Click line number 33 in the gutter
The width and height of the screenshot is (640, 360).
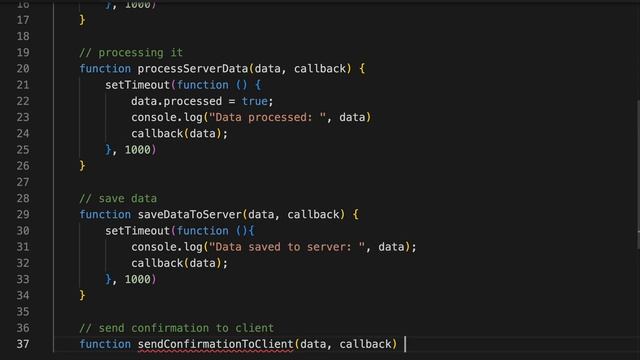(23, 279)
